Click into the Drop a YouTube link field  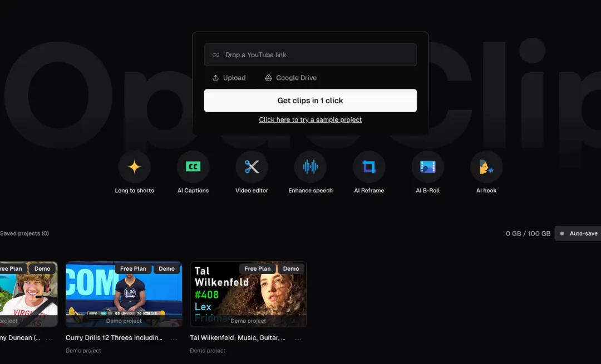pyautogui.click(x=311, y=54)
